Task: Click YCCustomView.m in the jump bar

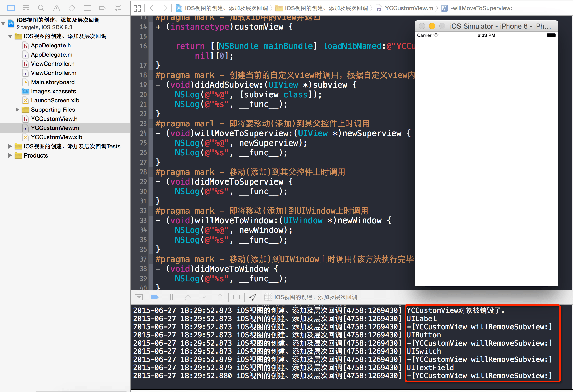Action: (x=409, y=8)
